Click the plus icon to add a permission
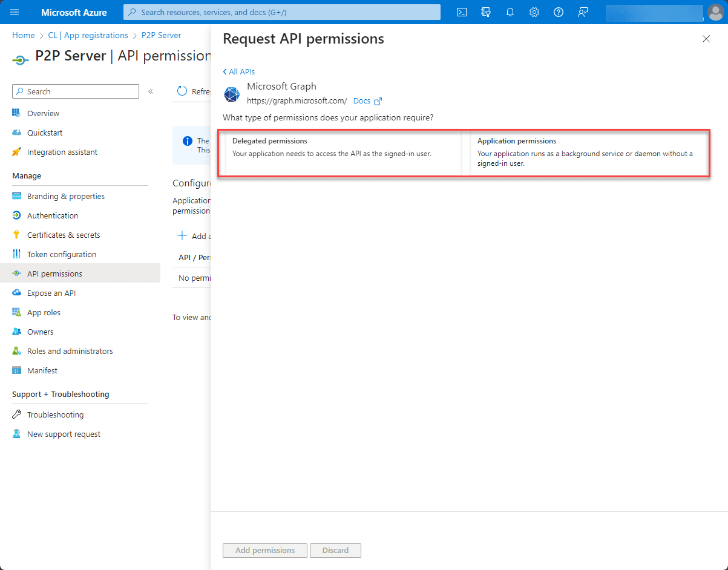The height and width of the screenshot is (570, 728). pyautogui.click(x=182, y=236)
